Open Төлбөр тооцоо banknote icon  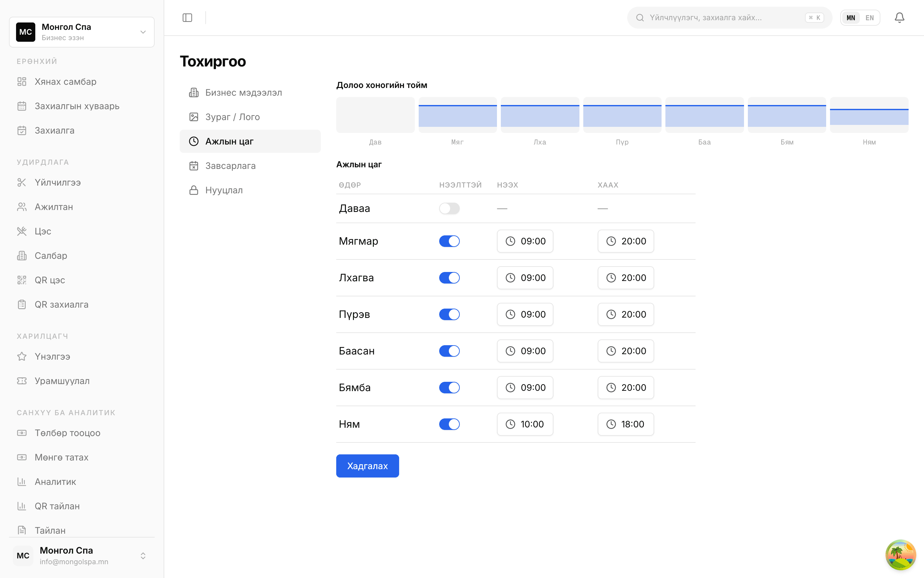22,433
